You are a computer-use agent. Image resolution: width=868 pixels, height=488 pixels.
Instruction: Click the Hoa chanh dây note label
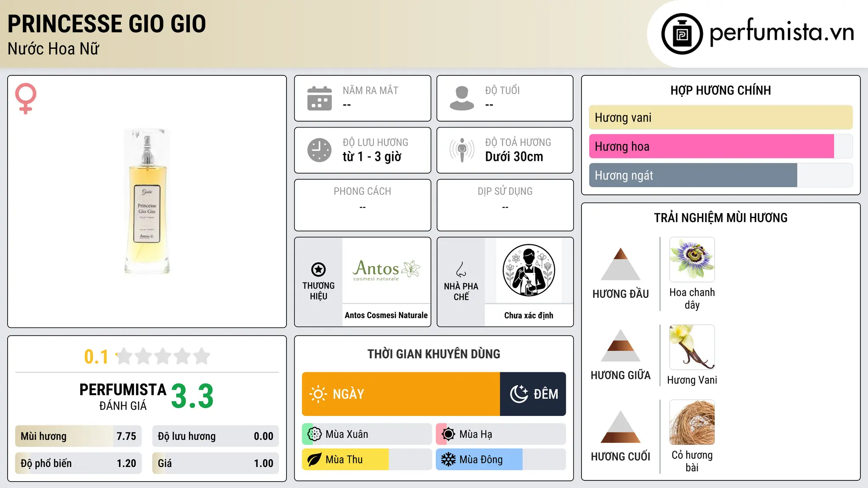692,299
